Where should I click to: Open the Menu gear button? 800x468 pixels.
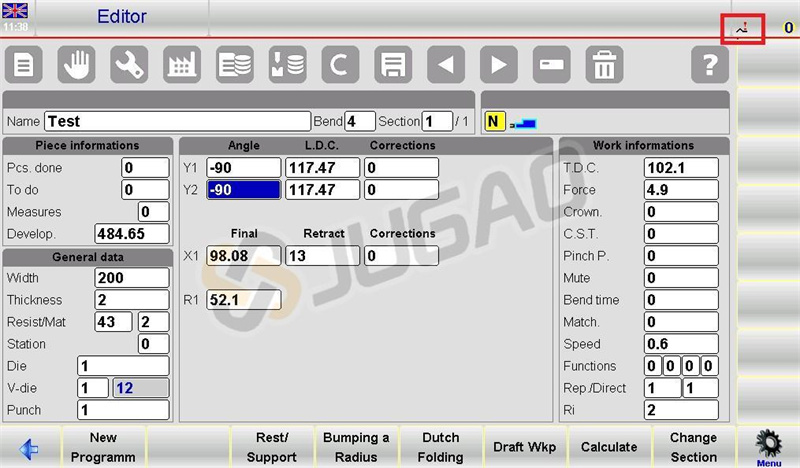point(768,447)
